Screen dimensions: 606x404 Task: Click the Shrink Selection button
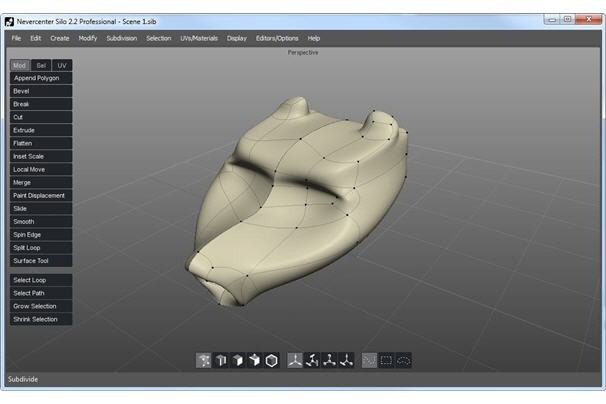coord(41,319)
